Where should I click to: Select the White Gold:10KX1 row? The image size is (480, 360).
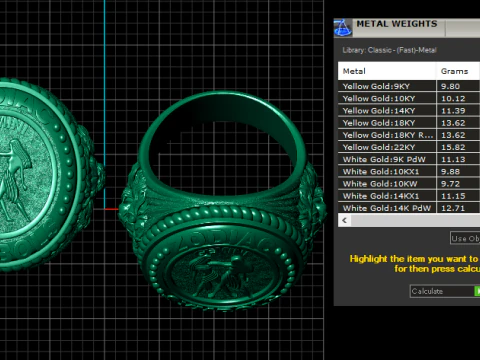[409, 171]
